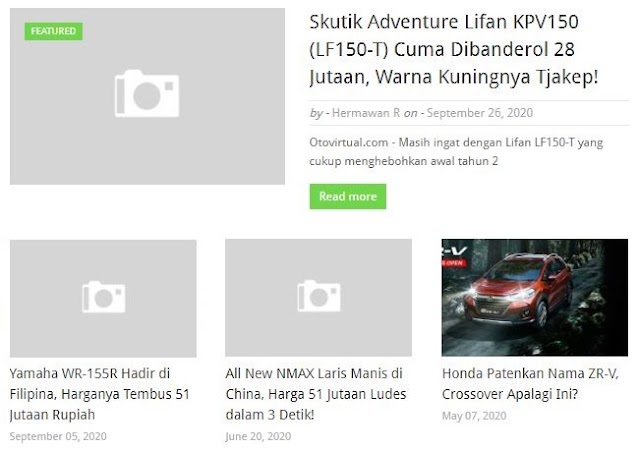Click the featured article gray image placeholder
Image resolution: width=640 pixels, height=451 pixels.
[x=147, y=96]
